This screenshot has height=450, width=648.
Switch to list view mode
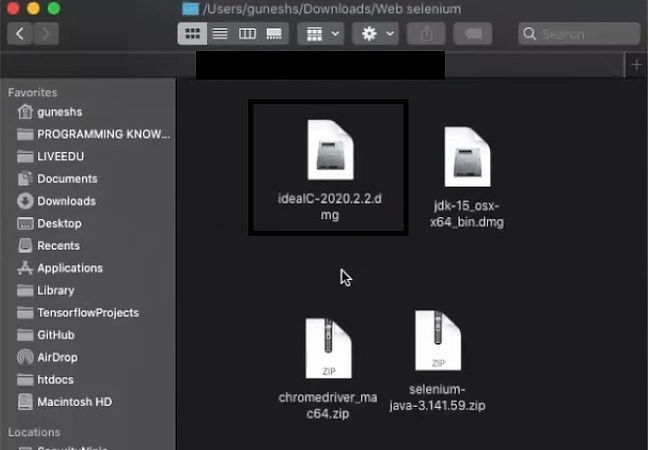click(220, 33)
